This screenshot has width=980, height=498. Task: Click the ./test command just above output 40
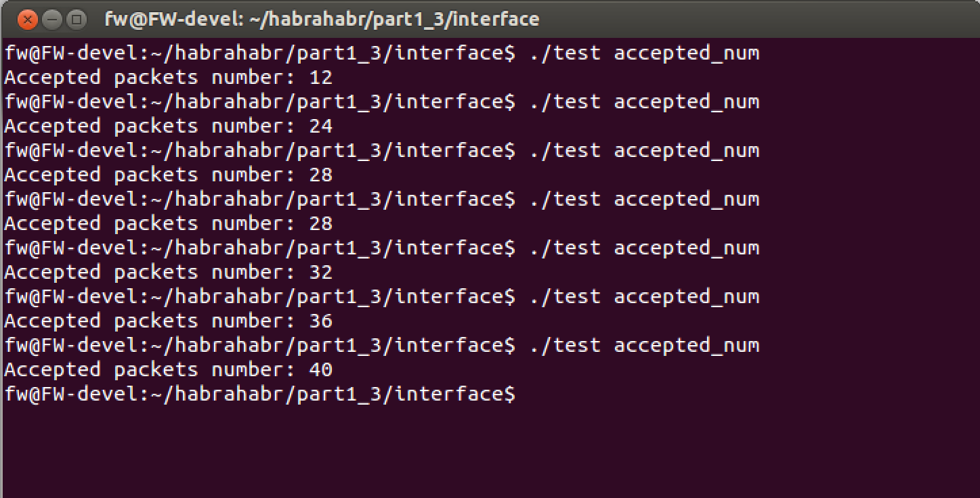tap(644, 345)
